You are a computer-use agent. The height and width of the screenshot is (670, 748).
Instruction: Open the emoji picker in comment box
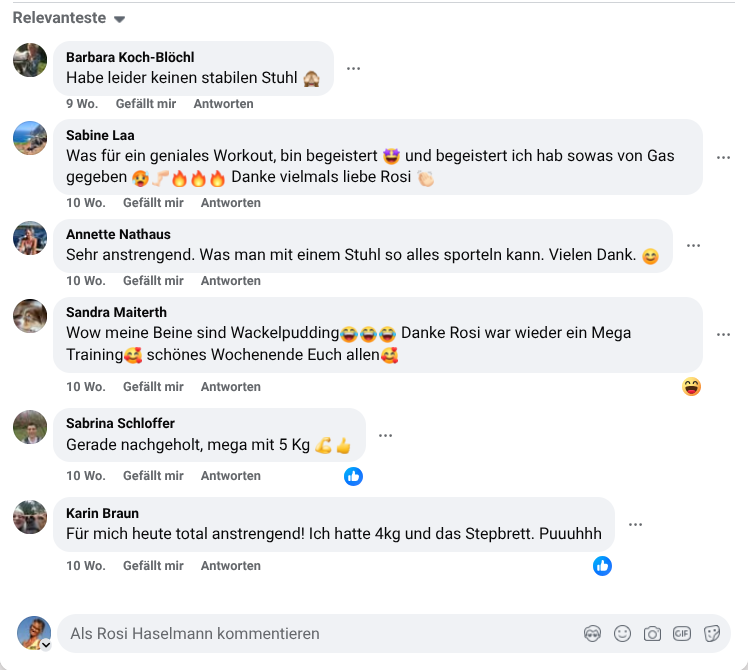623,633
